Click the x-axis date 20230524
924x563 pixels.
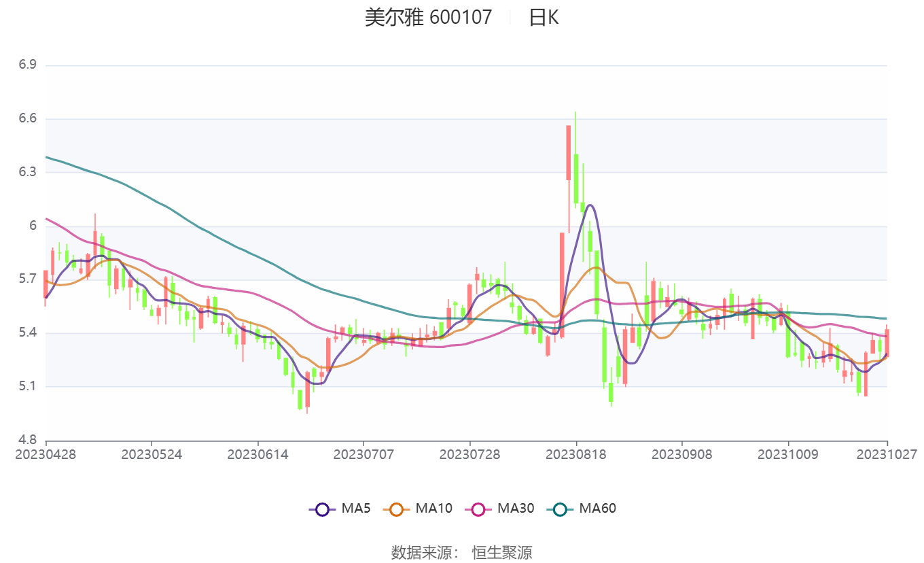pos(152,454)
